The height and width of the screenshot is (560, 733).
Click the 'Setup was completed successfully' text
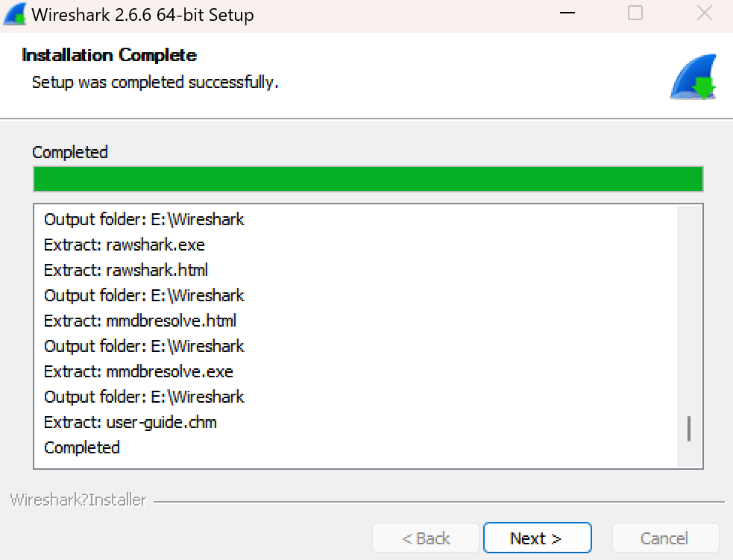(155, 82)
